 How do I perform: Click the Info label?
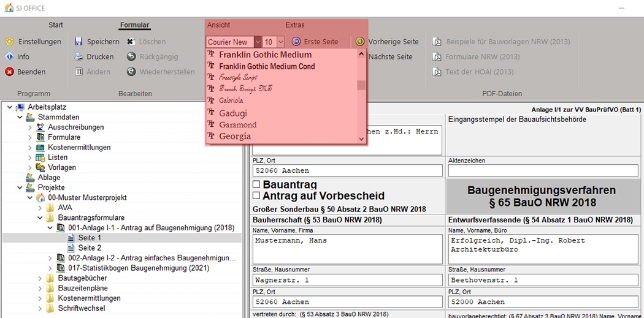[x=23, y=56]
